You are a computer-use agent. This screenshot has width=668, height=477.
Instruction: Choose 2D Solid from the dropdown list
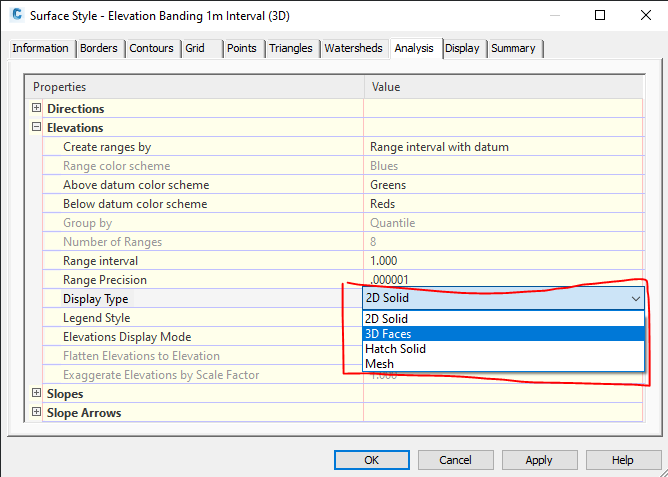[x=504, y=319]
